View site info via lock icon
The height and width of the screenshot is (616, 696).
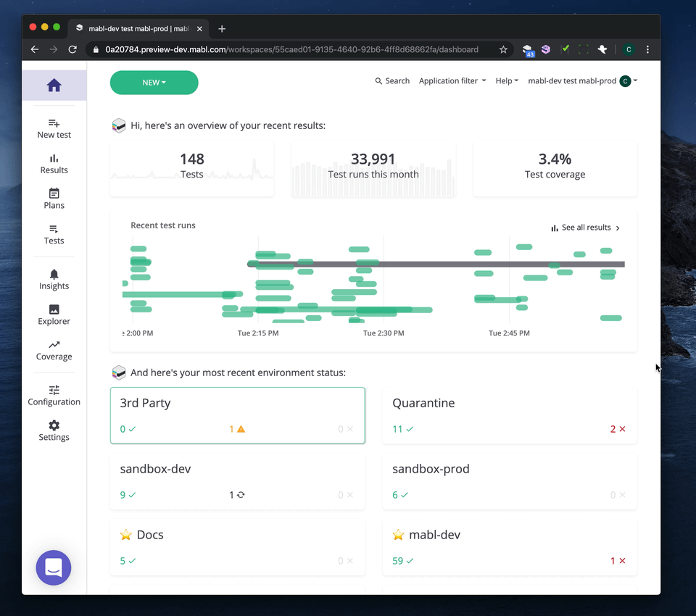[96, 50]
